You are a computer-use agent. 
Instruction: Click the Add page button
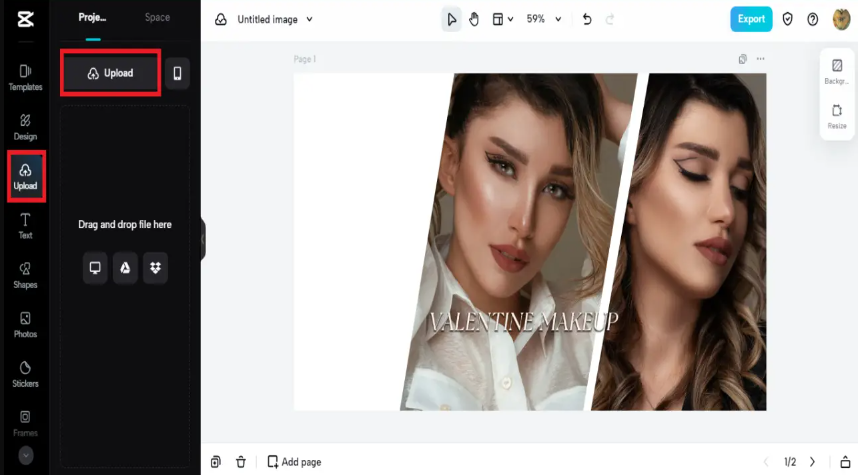(x=294, y=462)
